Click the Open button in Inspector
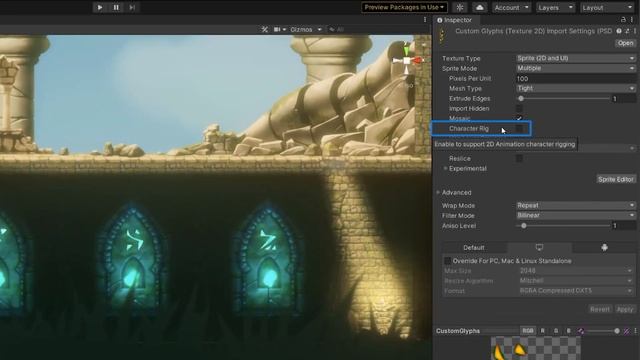The height and width of the screenshot is (360, 640). pos(625,43)
